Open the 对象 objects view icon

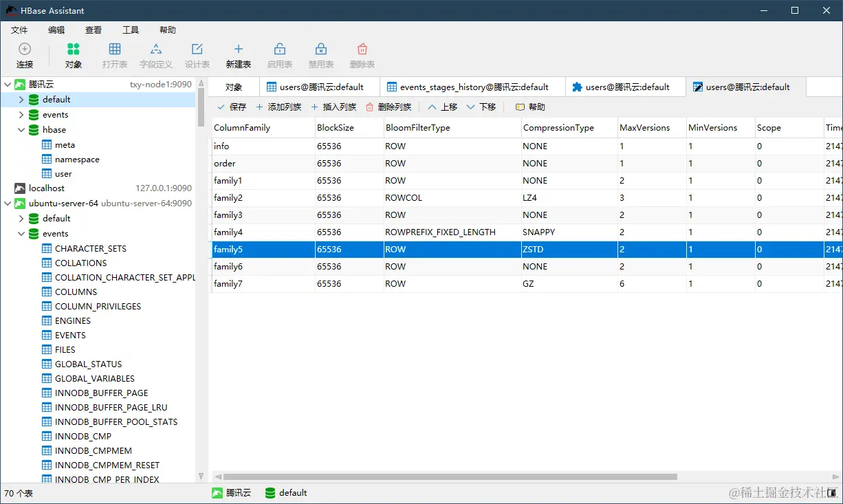pyautogui.click(x=74, y=49)
